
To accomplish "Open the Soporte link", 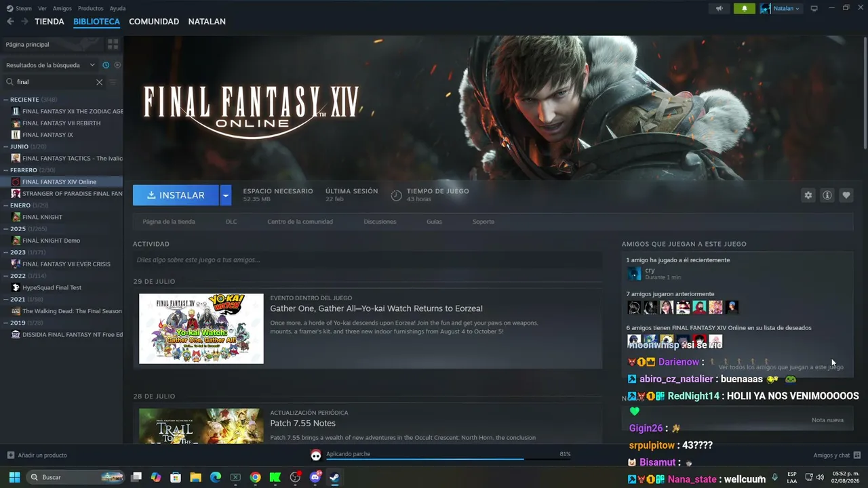I will tap(484, 222).
